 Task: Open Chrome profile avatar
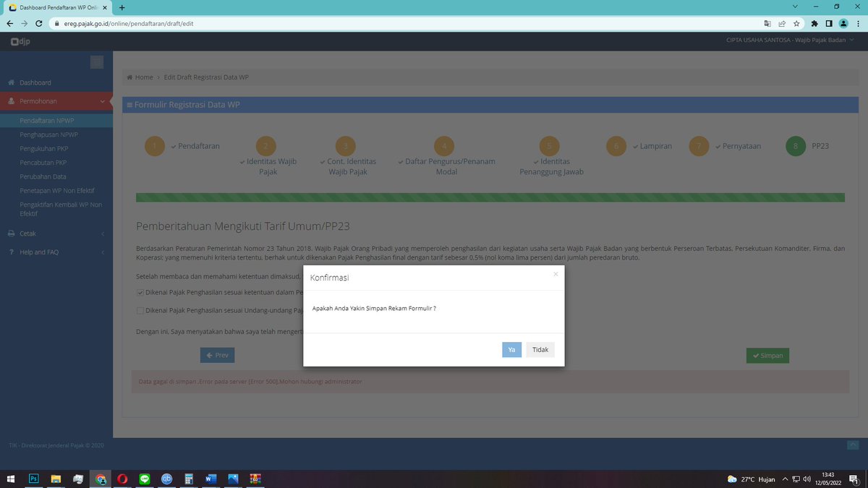pyautogui.click(x=843, y=23)
